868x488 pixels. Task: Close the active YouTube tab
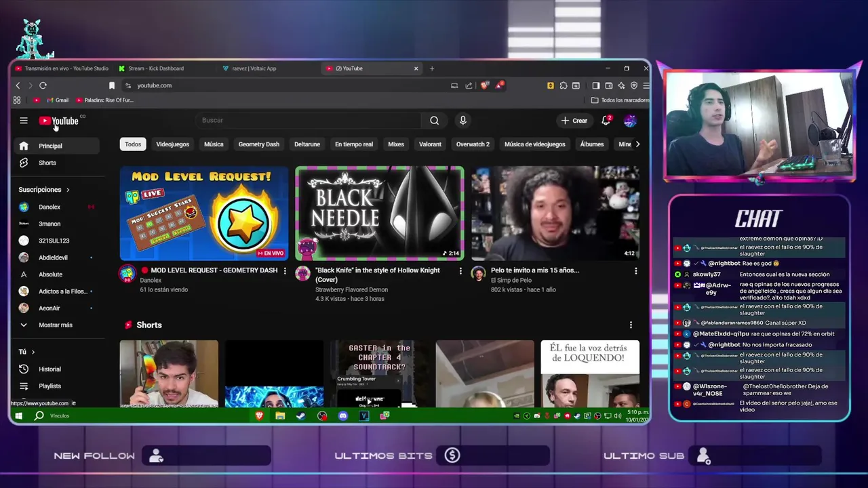coord(416,68)
